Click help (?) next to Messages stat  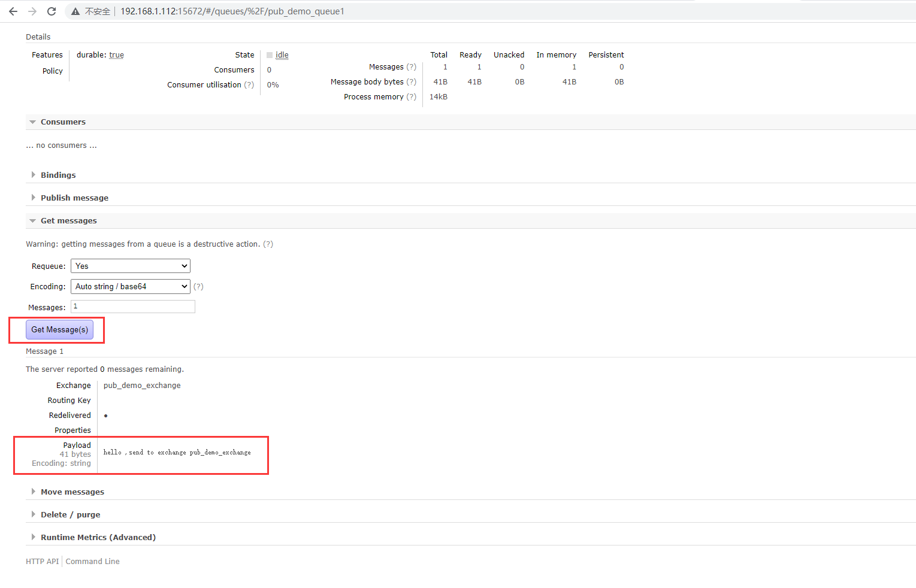click(x=412, y=67)
